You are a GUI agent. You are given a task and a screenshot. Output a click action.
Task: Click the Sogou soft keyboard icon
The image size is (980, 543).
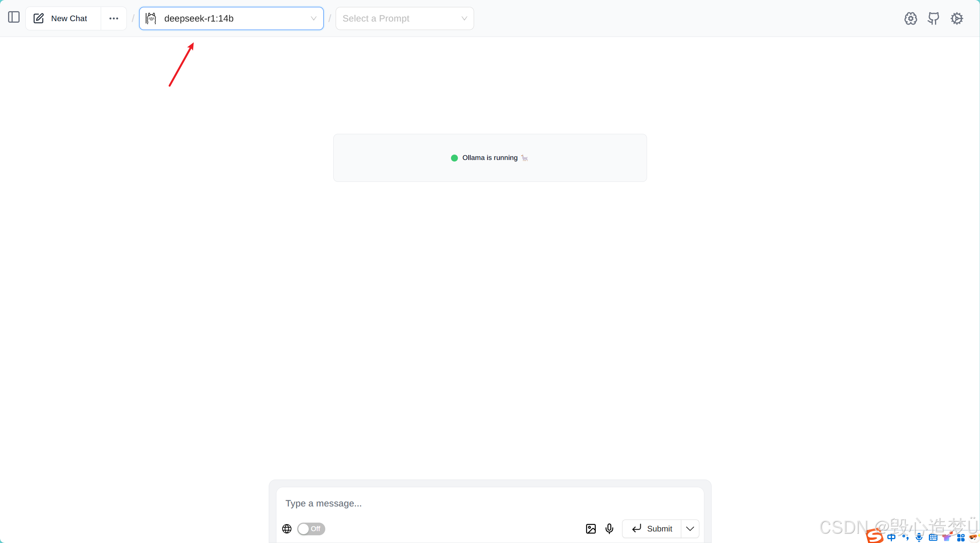click(x=933, y=537)
